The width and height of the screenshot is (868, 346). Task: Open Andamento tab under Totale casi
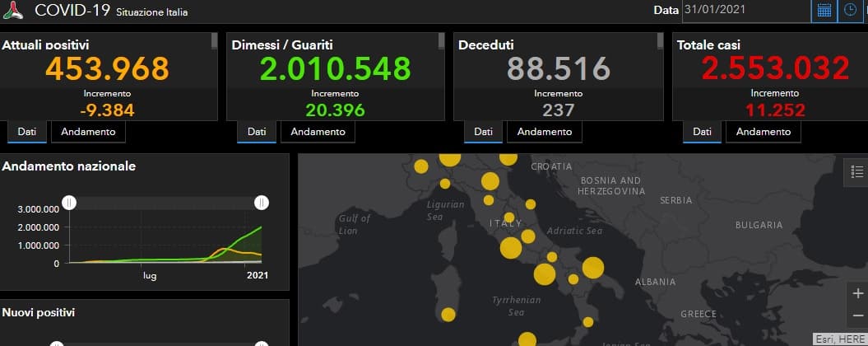764,132
